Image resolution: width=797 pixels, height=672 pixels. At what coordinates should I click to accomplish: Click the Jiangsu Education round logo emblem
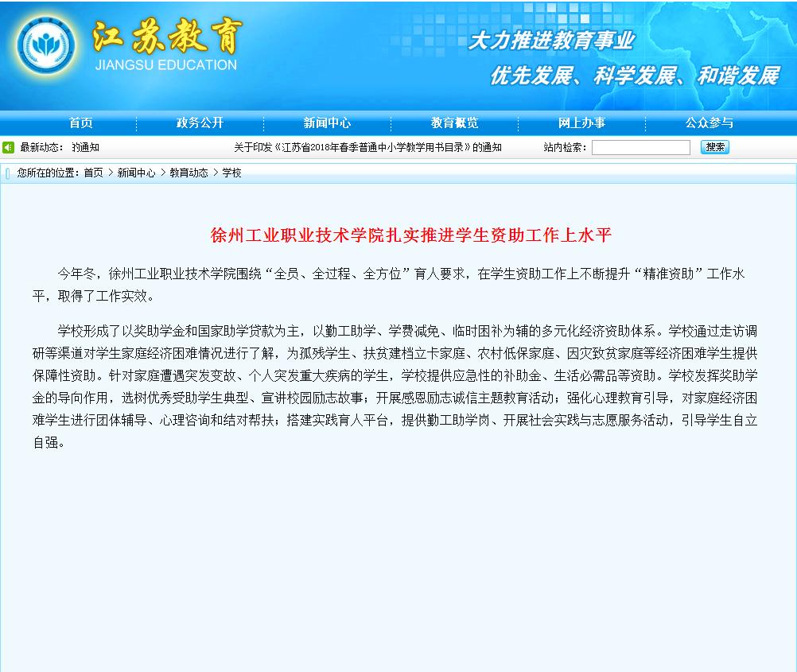pos(46,46)
